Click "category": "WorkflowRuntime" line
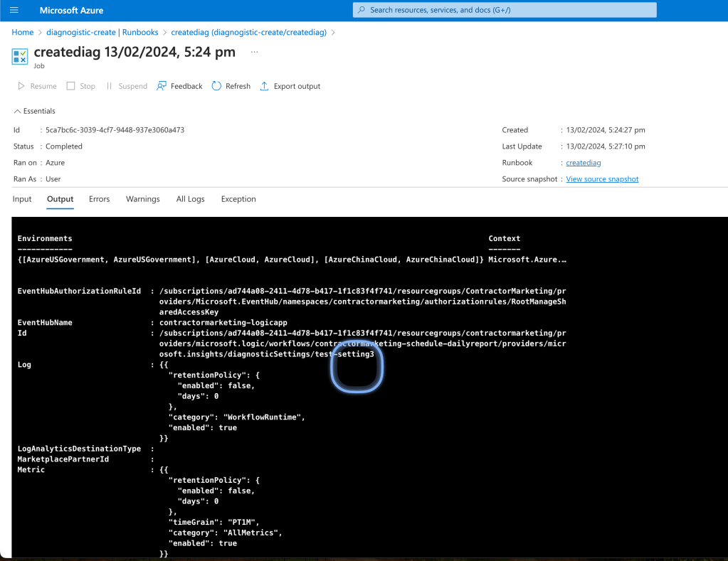728x561 pixels. coord(237,417)
